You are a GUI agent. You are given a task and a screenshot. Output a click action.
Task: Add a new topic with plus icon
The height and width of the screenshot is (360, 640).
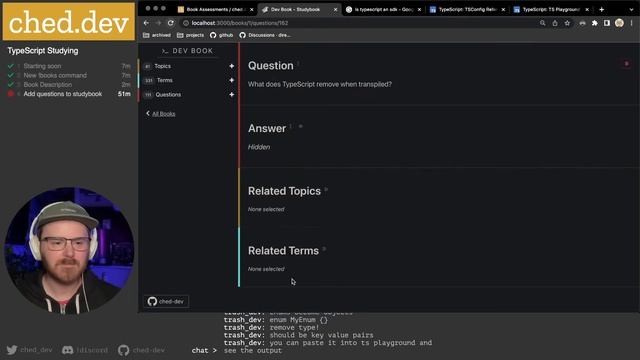point(231,66)
